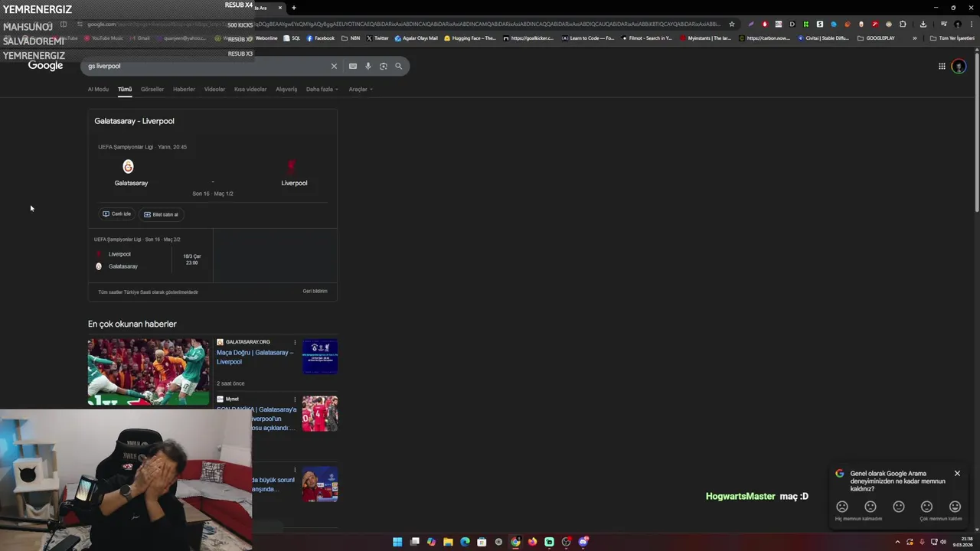The image size is (980, 551).
Task: Select the 'Tümü' results tab
Action: [125, 90]
